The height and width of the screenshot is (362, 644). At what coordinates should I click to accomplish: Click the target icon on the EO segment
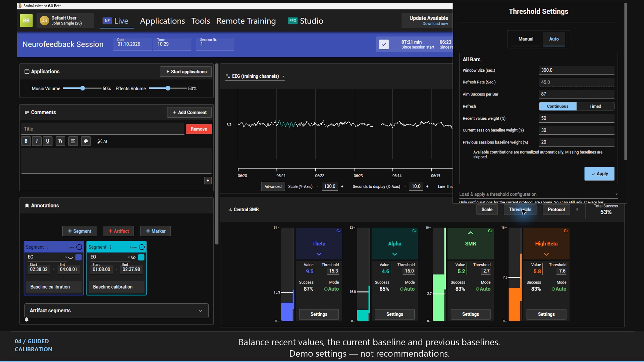click(x=142, y=247)
